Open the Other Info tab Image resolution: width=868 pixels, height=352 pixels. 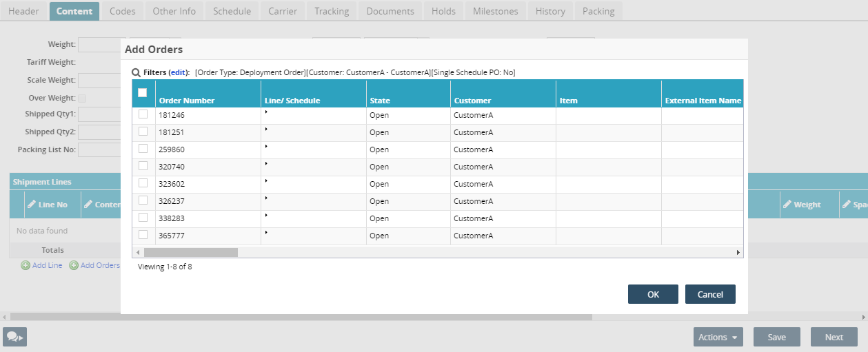(174, 11)
